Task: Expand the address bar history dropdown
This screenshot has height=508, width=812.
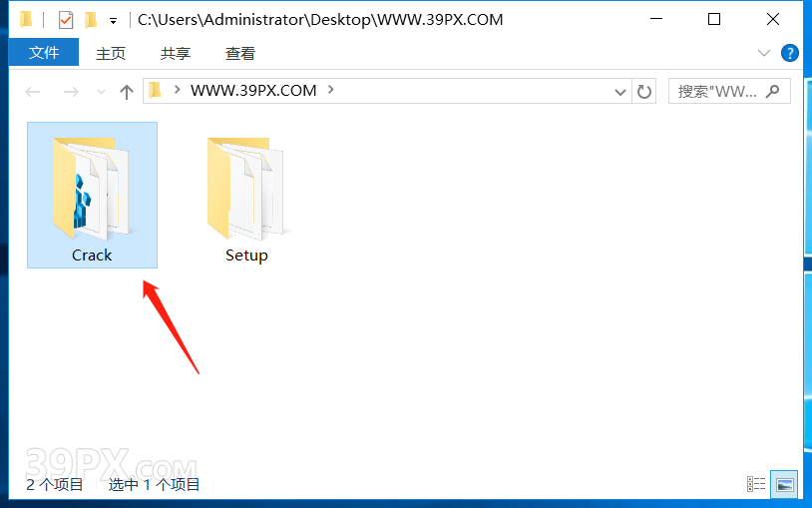Action: [619, 92]
